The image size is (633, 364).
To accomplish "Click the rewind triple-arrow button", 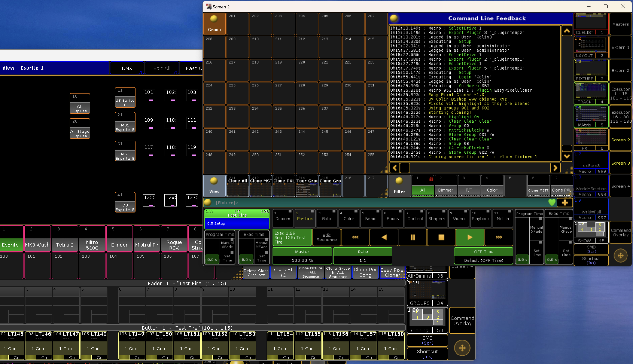I will click(355, 237).
